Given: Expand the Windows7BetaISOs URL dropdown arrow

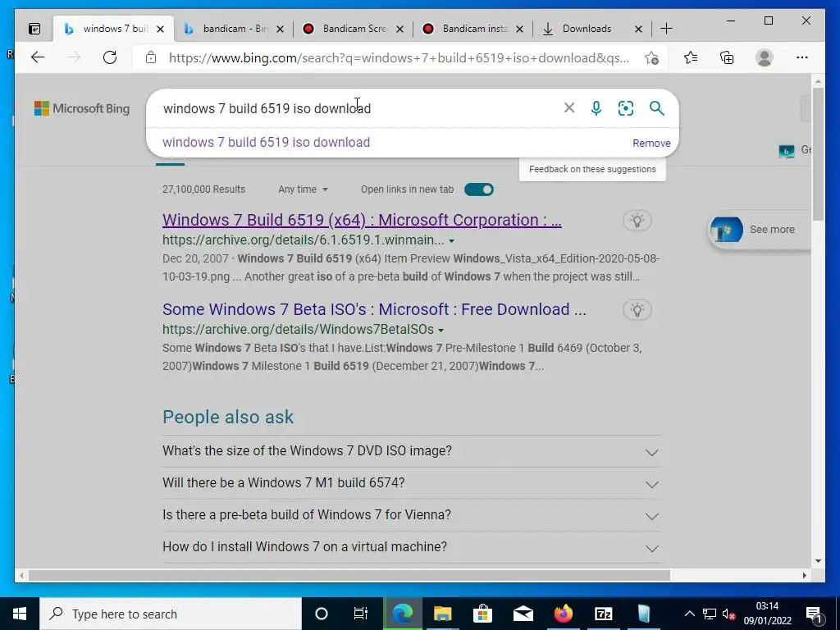Looking at the screenshot, I should pos(441,330).
